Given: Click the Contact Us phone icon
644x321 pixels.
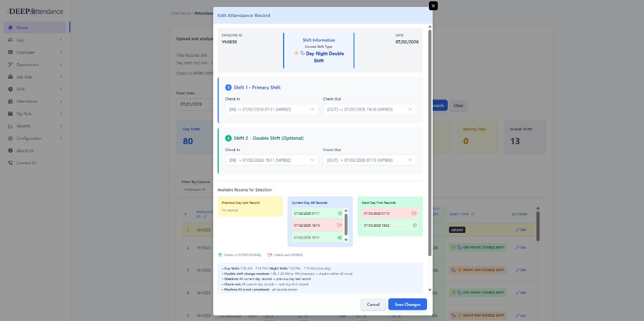Looking at the screenshot, I should [x=10, y=163].
